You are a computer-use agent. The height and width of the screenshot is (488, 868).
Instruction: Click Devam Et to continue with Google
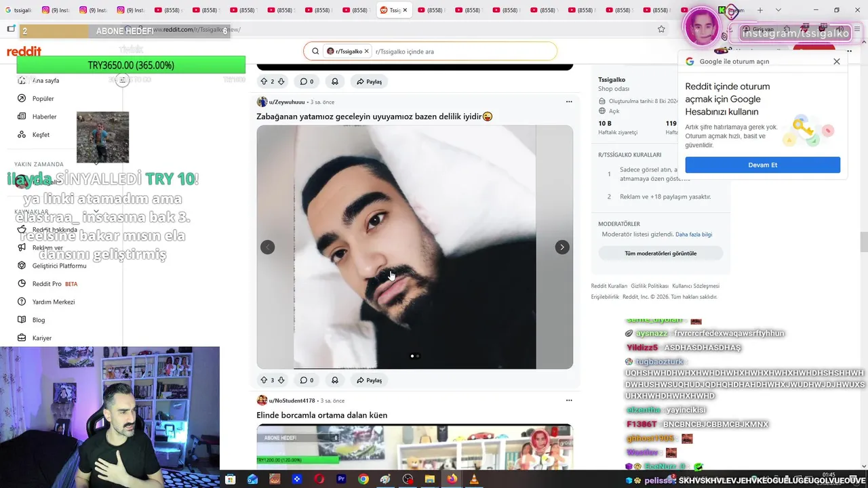click(762, 165)
